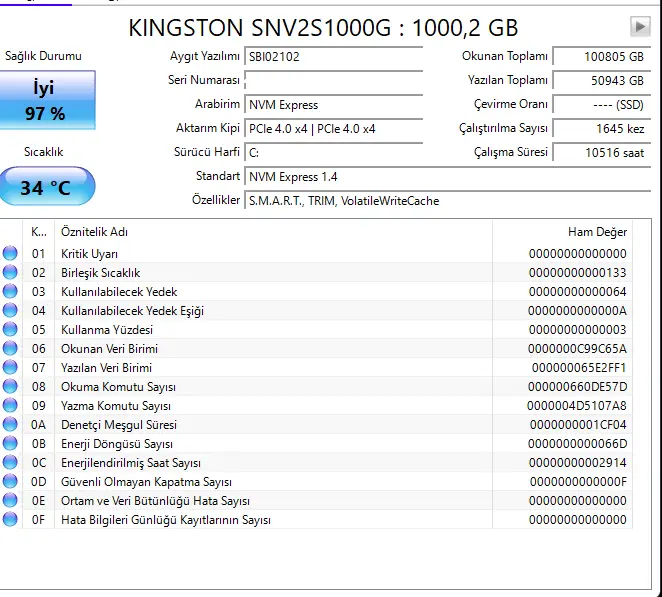Select the Kullanma Yüzdesi attribute name

(x=107, y=330)
